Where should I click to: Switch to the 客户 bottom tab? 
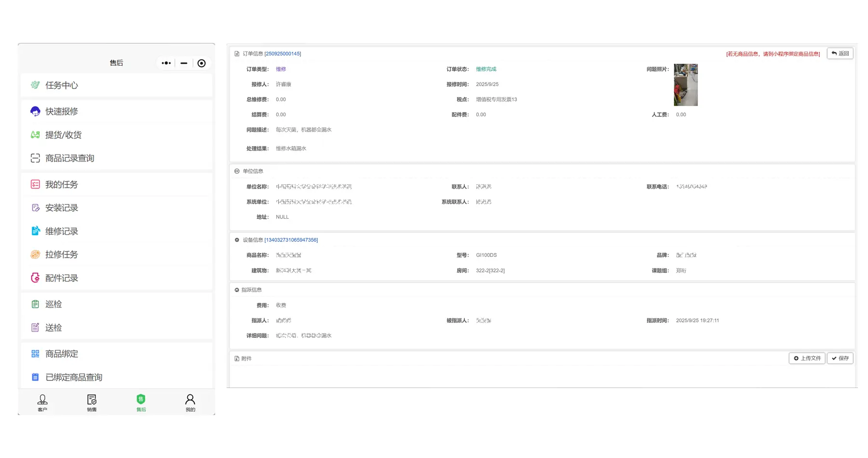(x=42, y=402)
